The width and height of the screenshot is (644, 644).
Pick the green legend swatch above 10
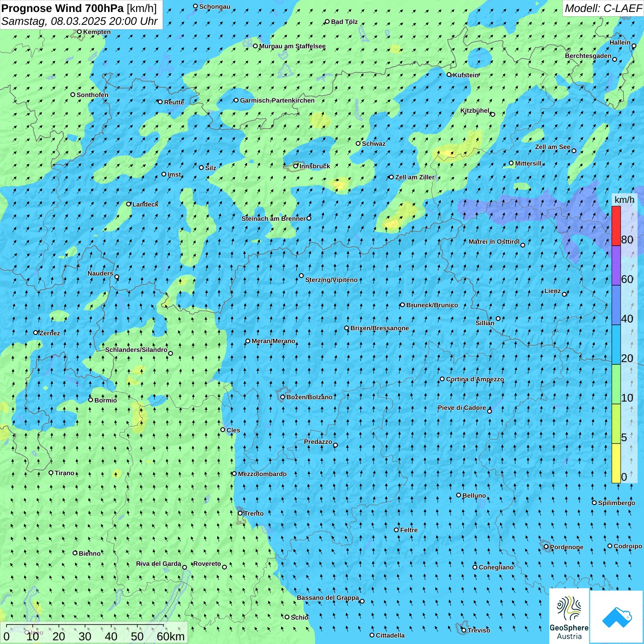616,384
